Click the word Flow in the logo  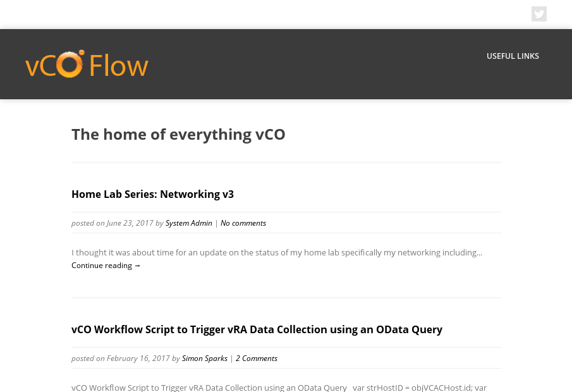pos(118,66)
